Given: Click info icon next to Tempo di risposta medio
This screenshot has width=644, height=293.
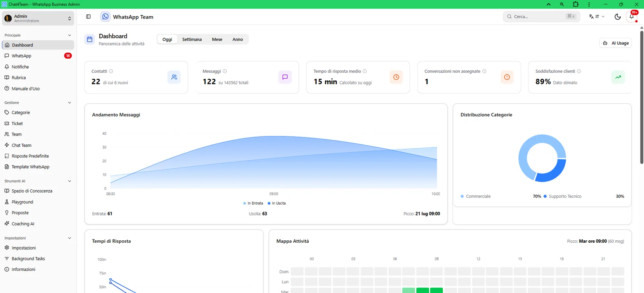Looking at the screenshot, I should (365, 71).
